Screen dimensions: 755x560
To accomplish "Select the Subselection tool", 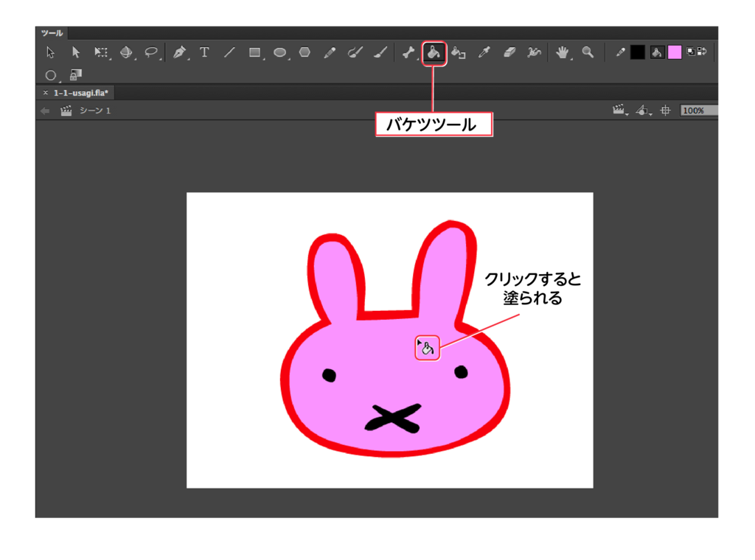I will (x=76, y=52).
